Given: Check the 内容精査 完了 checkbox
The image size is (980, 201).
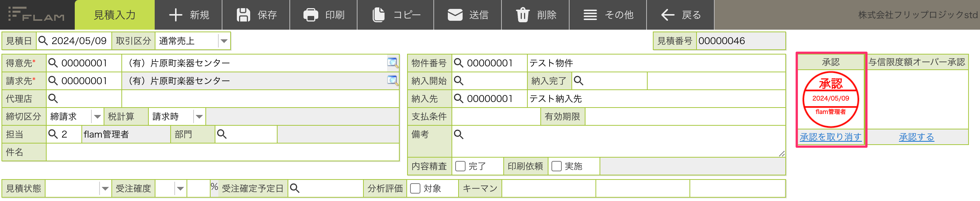Looking at the screenshot, I should tap(460, 166).
